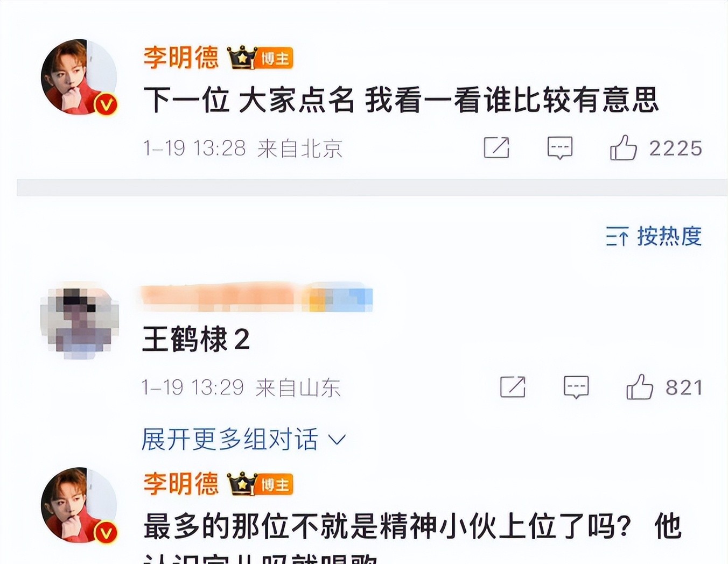Like the post with 2225 likes
Image resolution: width=728 pixels, height=564 pixels.
623,147
